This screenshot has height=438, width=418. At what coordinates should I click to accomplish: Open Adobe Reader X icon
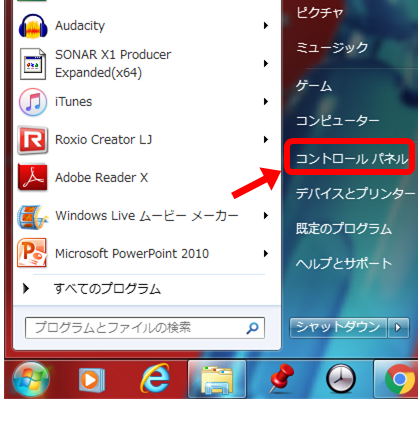(x=33, y=178)
